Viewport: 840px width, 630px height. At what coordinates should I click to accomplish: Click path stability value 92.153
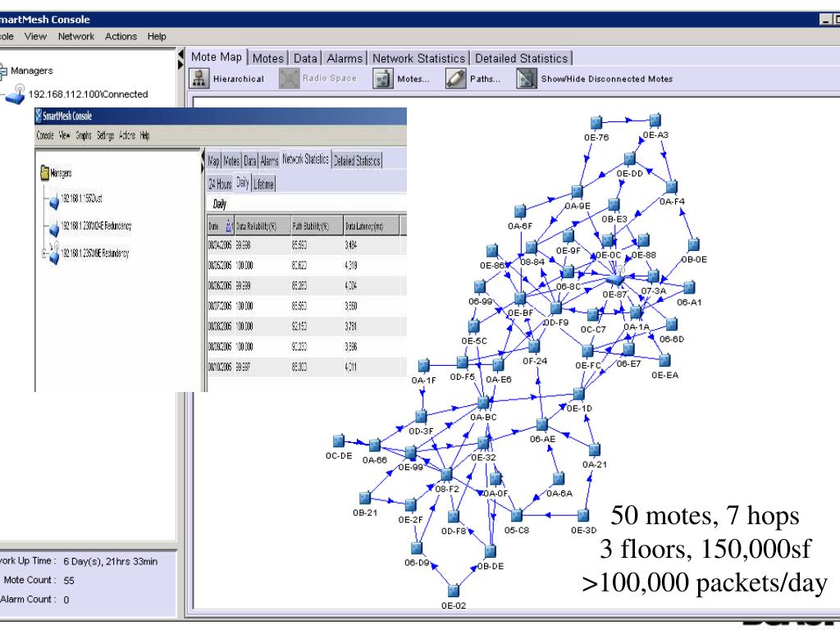299,326
